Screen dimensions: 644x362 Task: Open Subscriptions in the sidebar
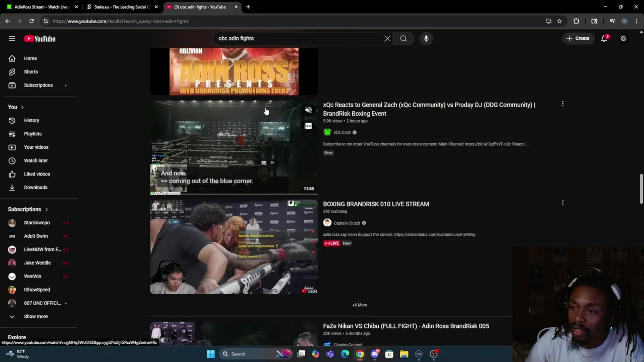click(39, 85)
